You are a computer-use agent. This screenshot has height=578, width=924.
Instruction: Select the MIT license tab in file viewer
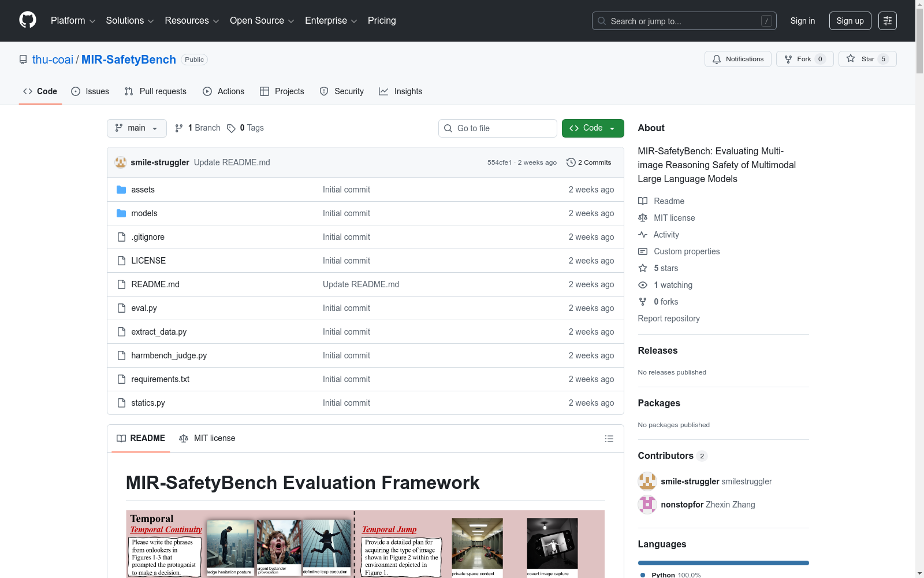pos(207,439)
